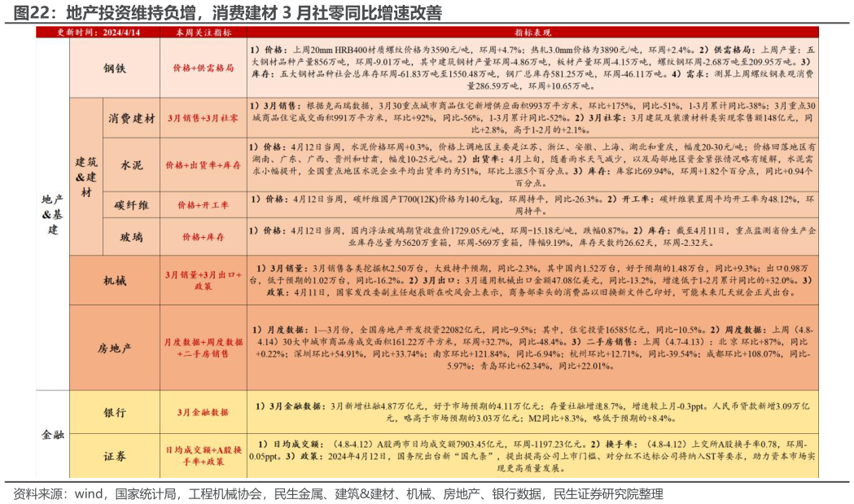854x504 pixels.
Task: Select the '房地产' row label
Action: (114, 348)
